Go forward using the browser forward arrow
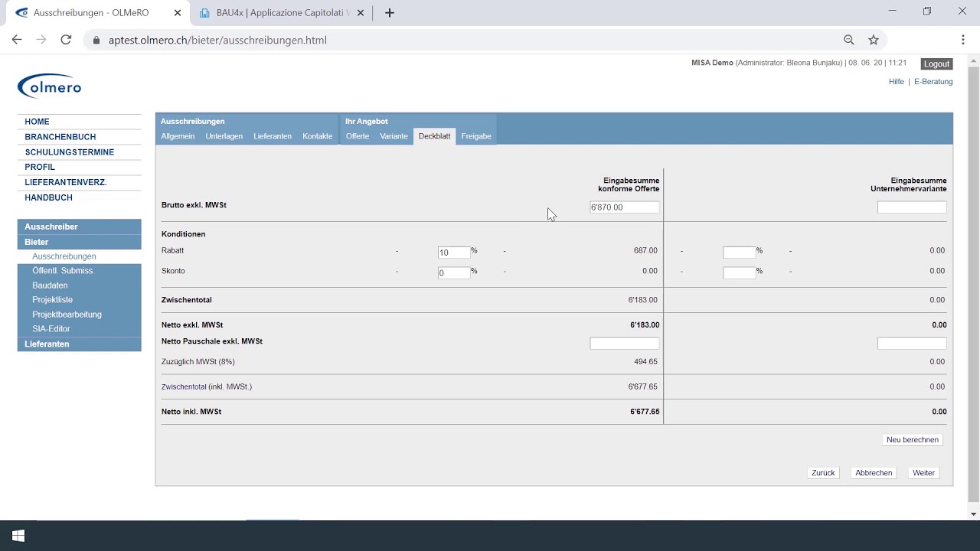This screenshot has width=980, height=551. click(41, 40)
